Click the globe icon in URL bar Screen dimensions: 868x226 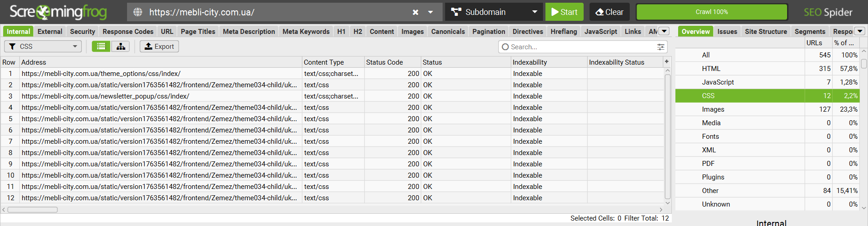click(x=138, y=12)
